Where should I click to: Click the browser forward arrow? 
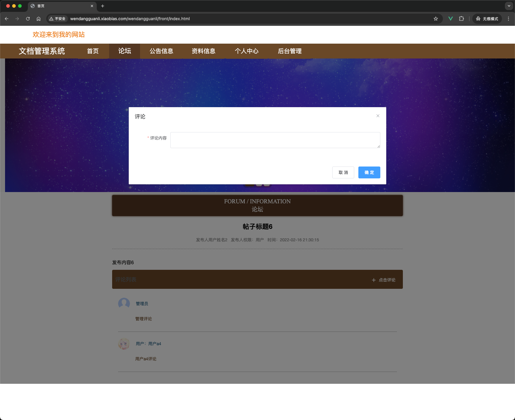17,19
